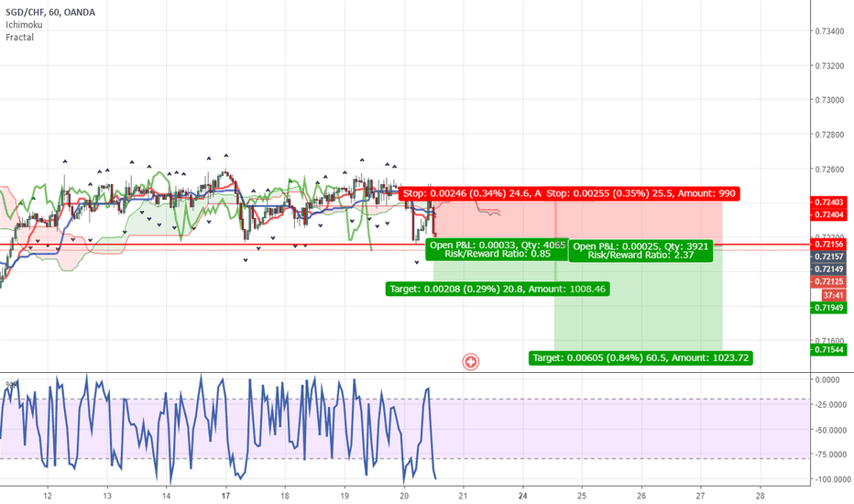Click date 12 on the time axis

point(48,496)
